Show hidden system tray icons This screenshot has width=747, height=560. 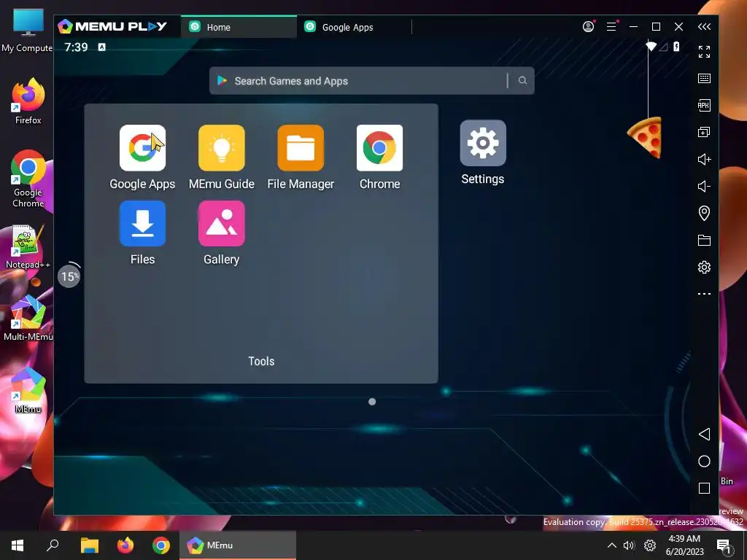pyautogui.click(x=612, y=545)
